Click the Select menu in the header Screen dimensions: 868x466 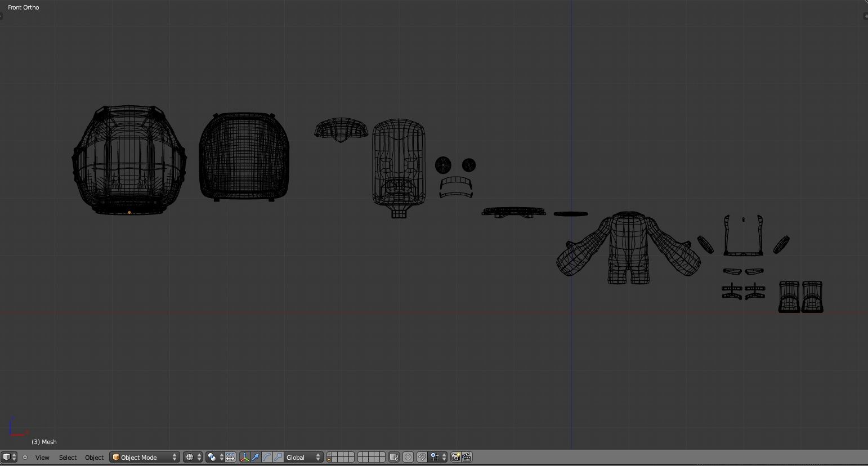pyautogui.click(x=68, y=458)
